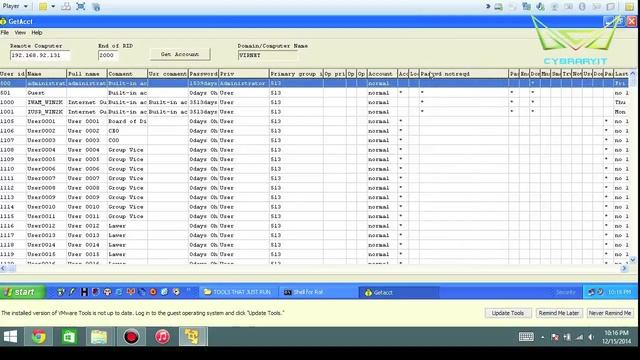Image resolution: width=640 pixels, height=360 pixels.
Task: Click the Get Account button
Action: pos(180,54)
